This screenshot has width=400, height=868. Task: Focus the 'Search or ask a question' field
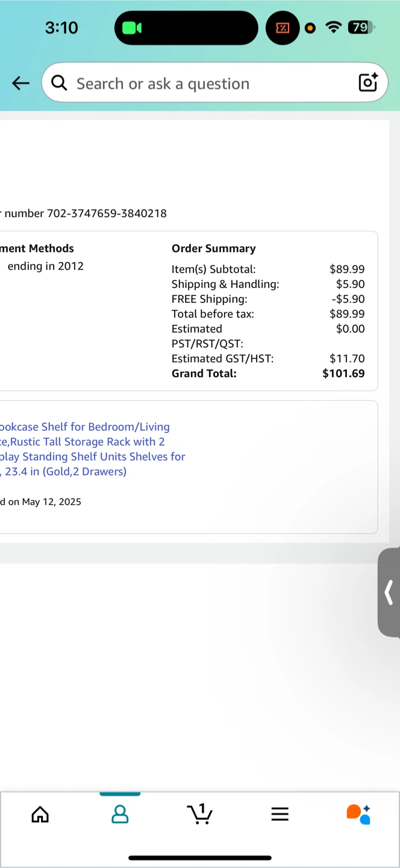[214, 83]
